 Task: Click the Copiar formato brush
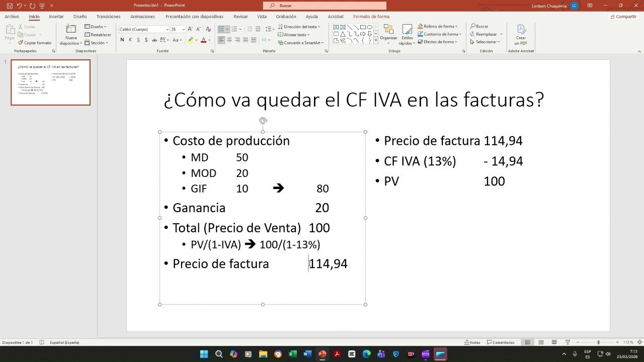[x=35, y=43]
